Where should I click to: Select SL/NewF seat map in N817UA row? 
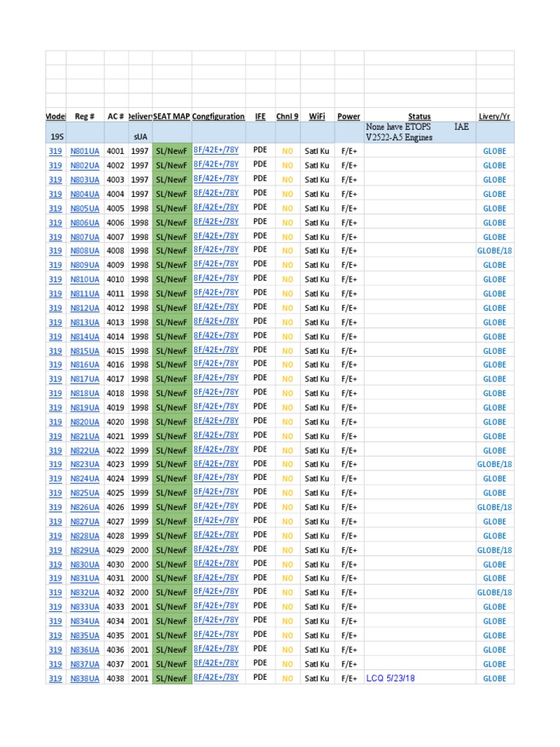point(171,379)
